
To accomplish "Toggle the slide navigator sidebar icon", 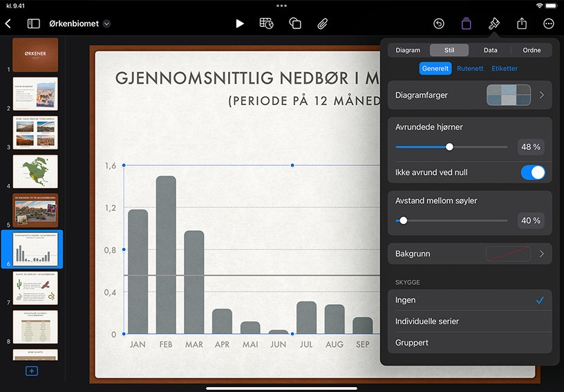I will tap(33, 24).
